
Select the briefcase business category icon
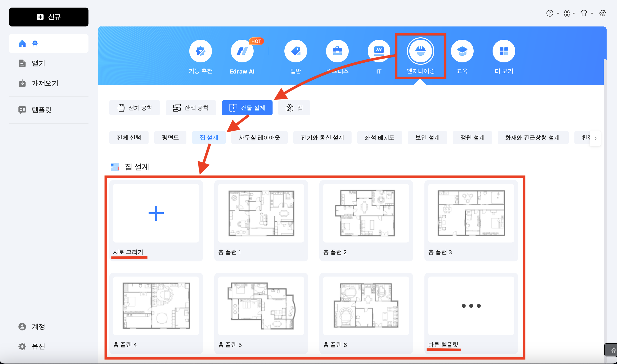(337, 51)
